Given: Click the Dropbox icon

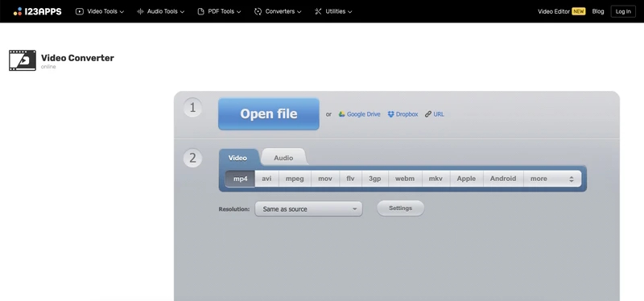Looking at the screenshot, I should tap(391, 114).
